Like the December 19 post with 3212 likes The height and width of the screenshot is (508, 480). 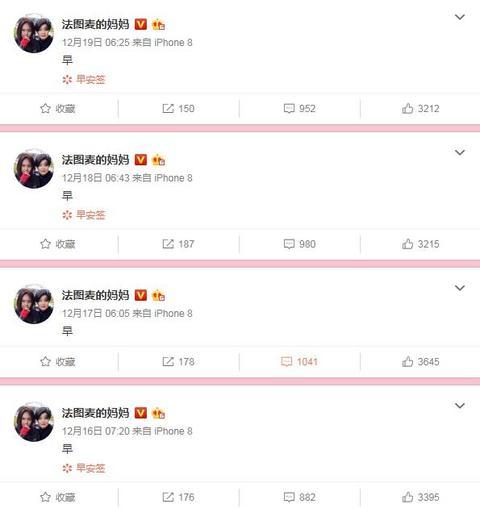420,108
